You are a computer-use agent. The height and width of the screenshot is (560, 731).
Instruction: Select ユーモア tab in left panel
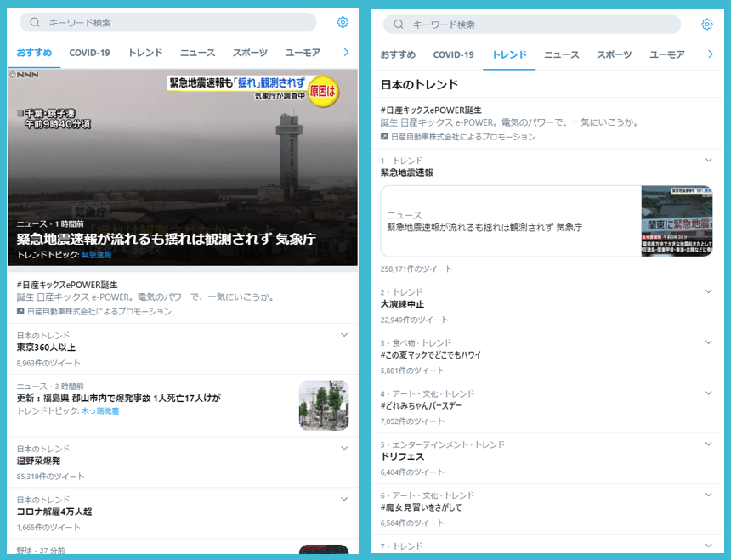click(x=303, y=53)
